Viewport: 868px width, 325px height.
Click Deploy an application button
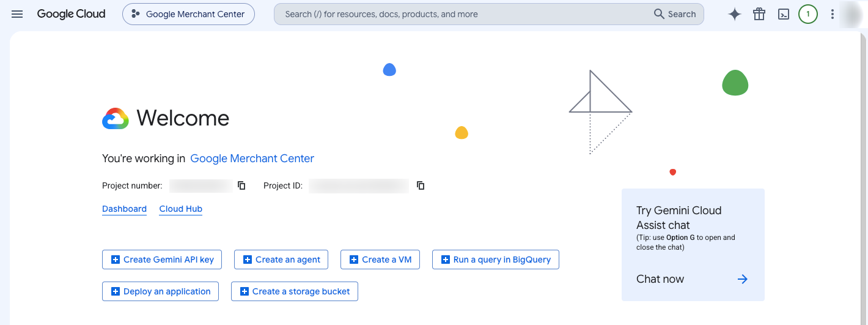click(x=160, y=291)
